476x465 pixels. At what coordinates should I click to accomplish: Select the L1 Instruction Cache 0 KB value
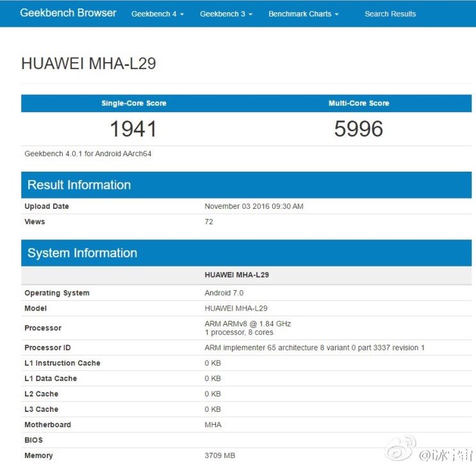tap(213, 363)
